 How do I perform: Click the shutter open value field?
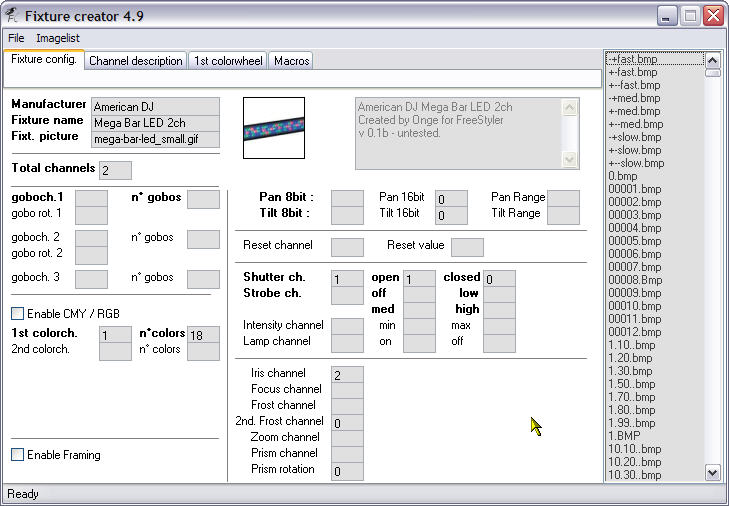click(419, 279)
